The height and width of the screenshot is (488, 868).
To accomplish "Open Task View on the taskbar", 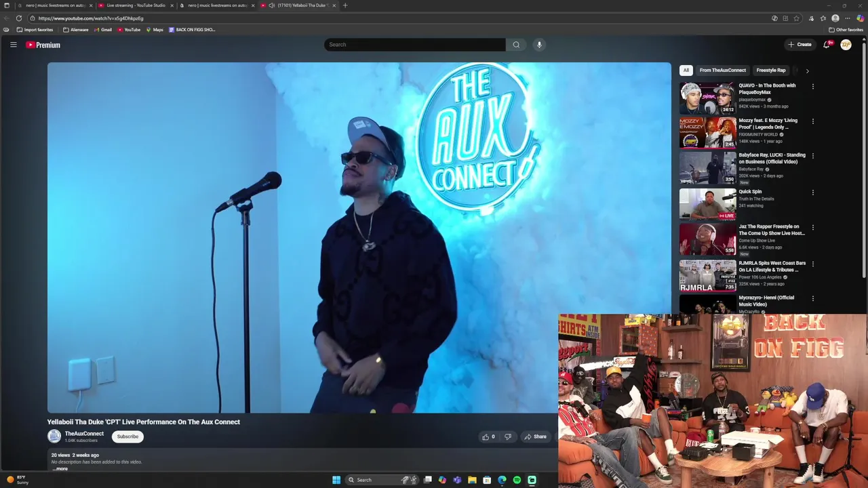I will coord(428,480).
